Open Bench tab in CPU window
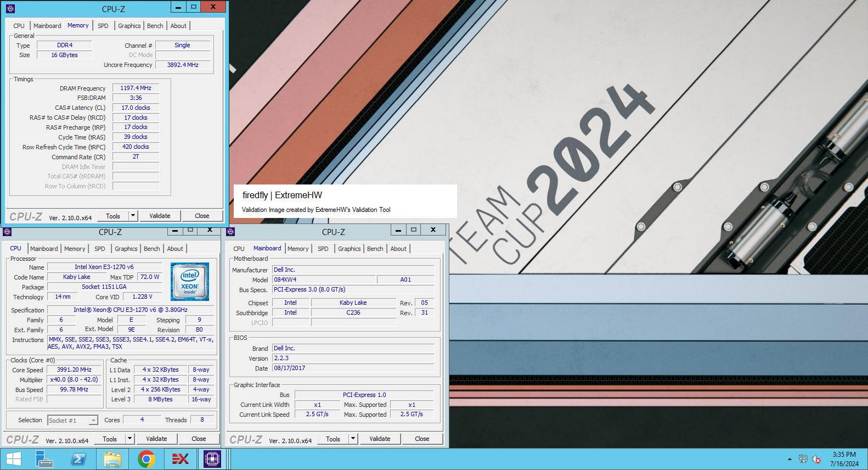 [x=152, y=249]
